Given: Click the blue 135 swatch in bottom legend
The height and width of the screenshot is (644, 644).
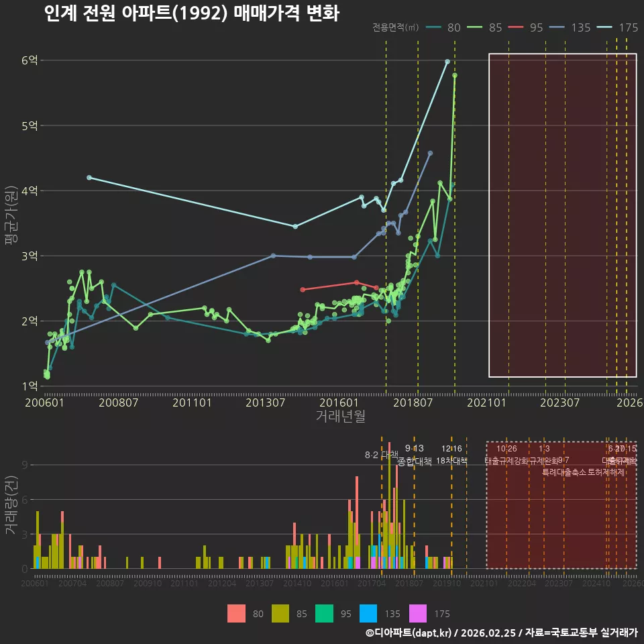Looking at the screenshot, I should [x=368, y=614].
